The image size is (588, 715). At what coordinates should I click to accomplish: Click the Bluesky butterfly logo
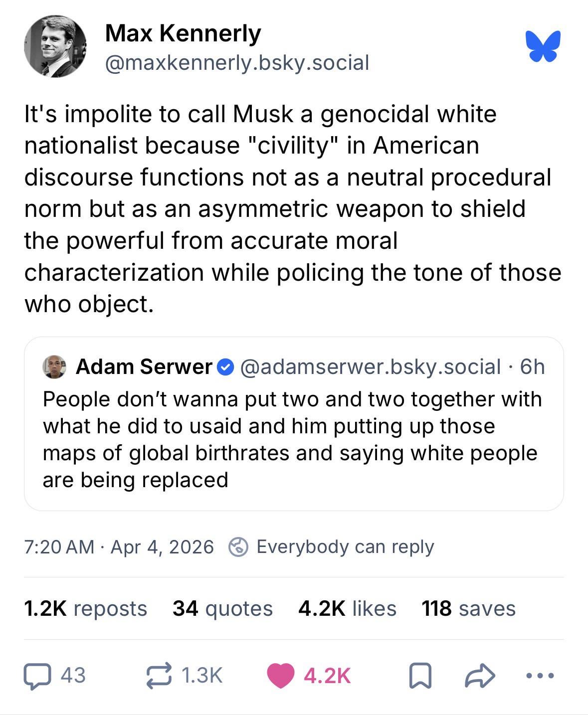pyautogui.click(x=543, y=46)
